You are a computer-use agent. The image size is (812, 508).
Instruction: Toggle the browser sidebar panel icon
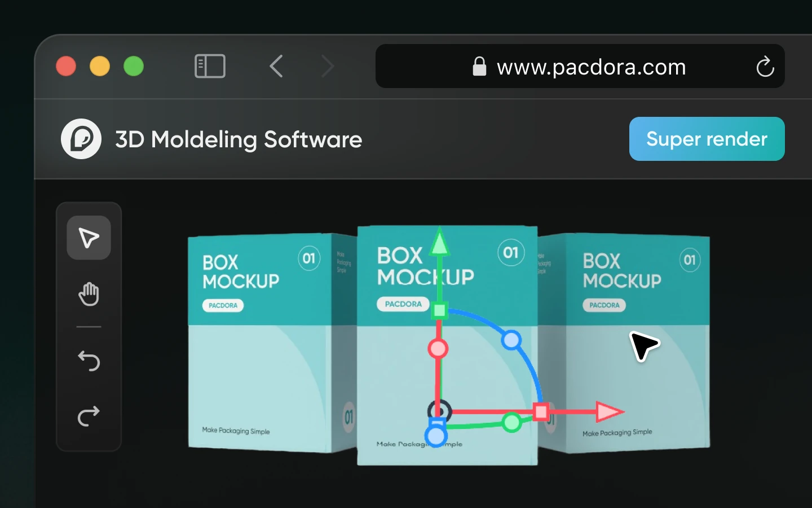pyautogui.click(x=210, y=66)
